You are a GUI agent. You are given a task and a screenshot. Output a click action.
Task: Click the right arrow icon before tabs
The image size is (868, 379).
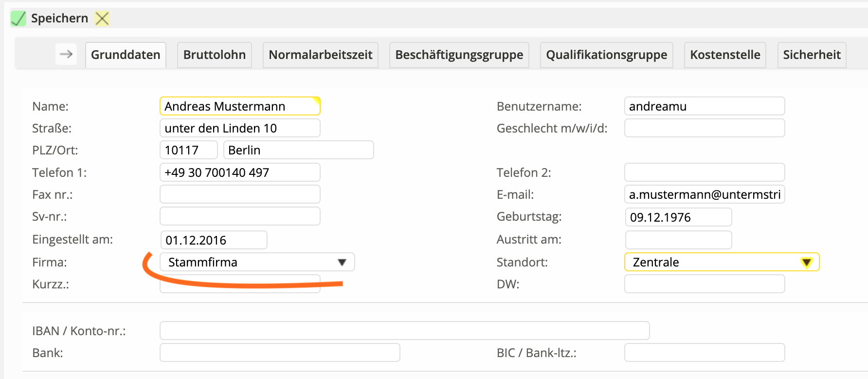coord(66,54)
